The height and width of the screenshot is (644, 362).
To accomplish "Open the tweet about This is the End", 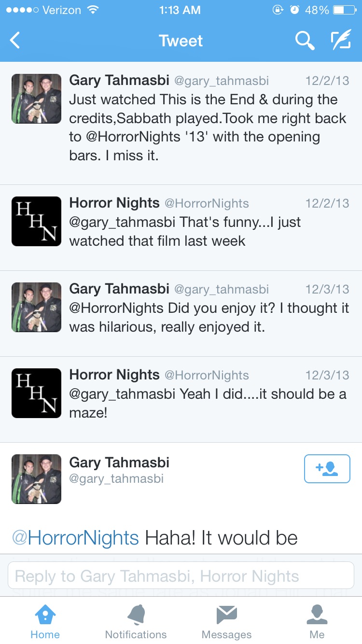I will coord(208,128).
